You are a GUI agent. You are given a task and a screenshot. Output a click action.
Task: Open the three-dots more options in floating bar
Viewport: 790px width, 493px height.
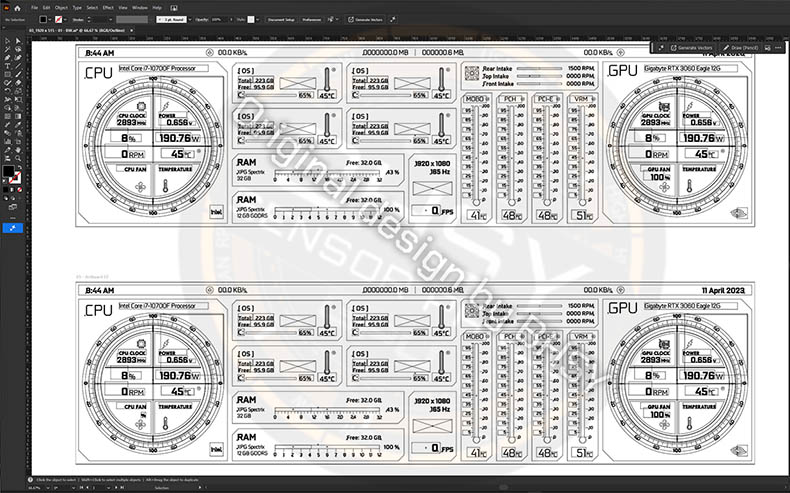(x=778, y=47)
